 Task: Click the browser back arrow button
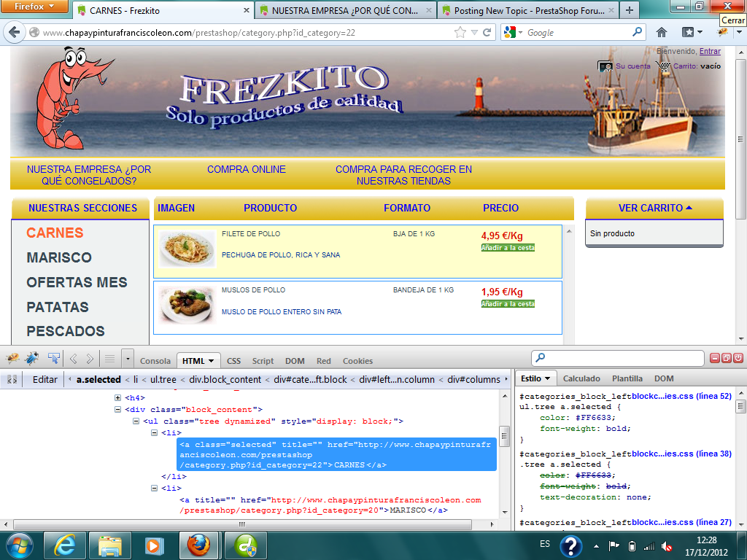click(x=15, y=32)
